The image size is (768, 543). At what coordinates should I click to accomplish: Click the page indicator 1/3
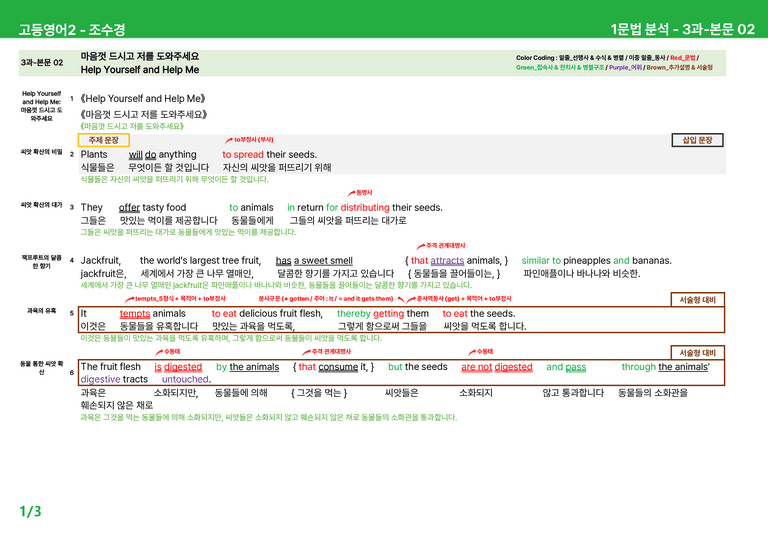(30, 512)
